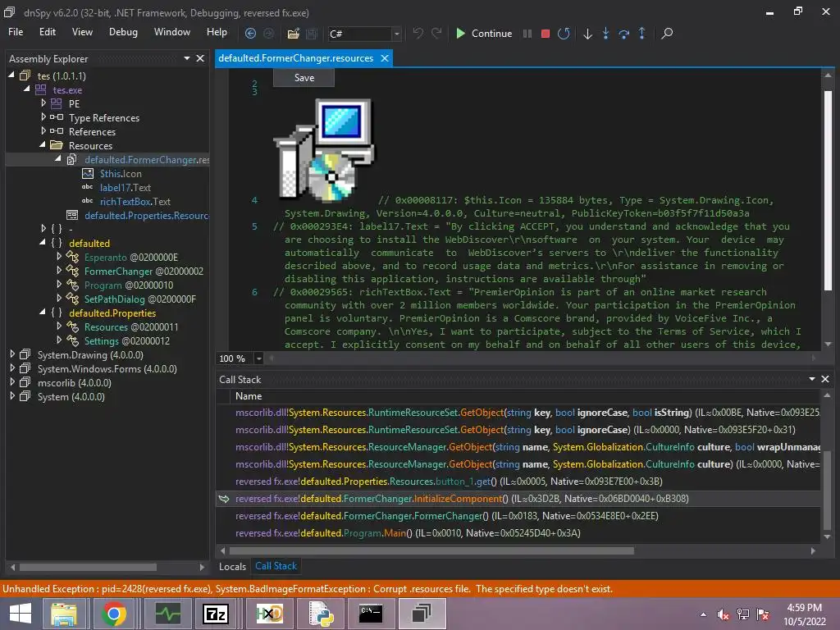This screenshot has width=840, height=630.
Task: Expand the FormerChanger class node
Action: tap(59, 270)
